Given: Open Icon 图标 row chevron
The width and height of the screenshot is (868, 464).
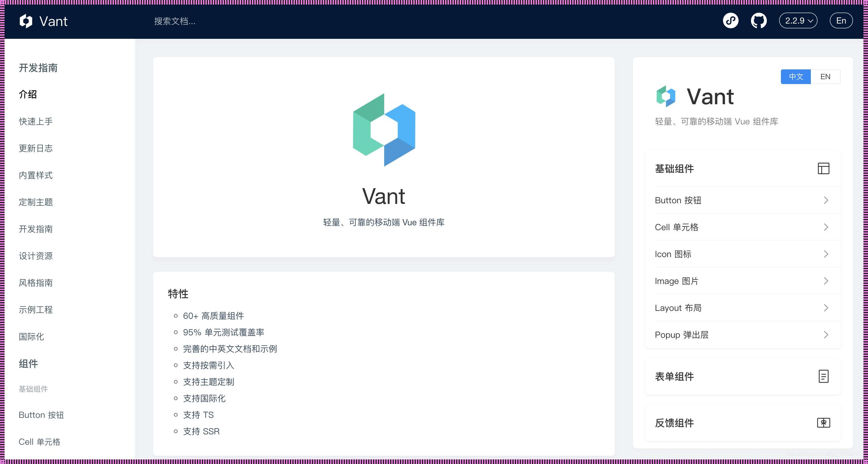Looking at the screenshot, I should [826, 254].
